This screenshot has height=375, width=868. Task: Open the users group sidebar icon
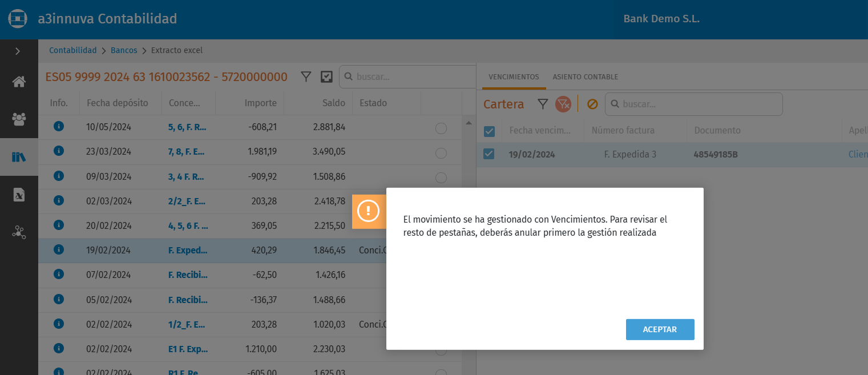pos(19,119)
